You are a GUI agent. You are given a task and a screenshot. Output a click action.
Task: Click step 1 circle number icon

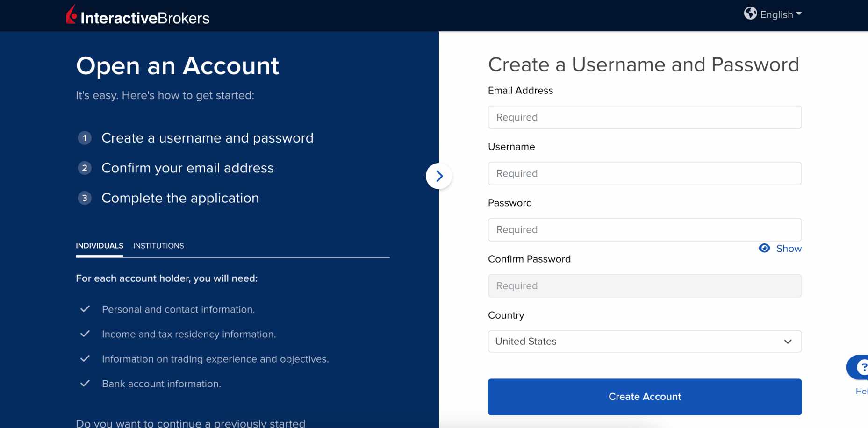click(85, 138)
